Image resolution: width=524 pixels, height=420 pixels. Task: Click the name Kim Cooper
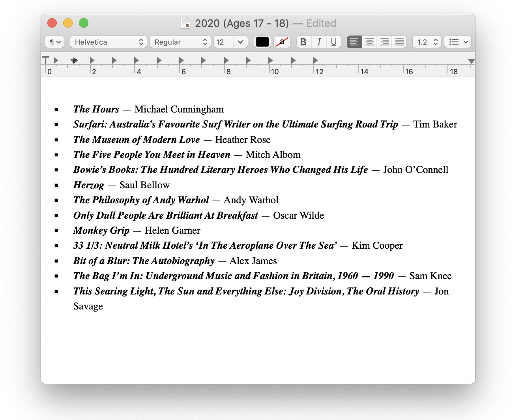coord(377,246)
